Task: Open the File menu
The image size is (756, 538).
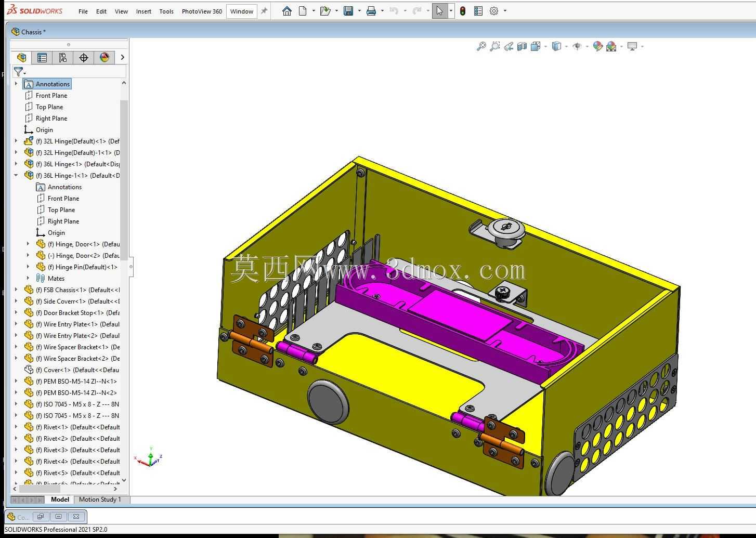Action: 83,11
